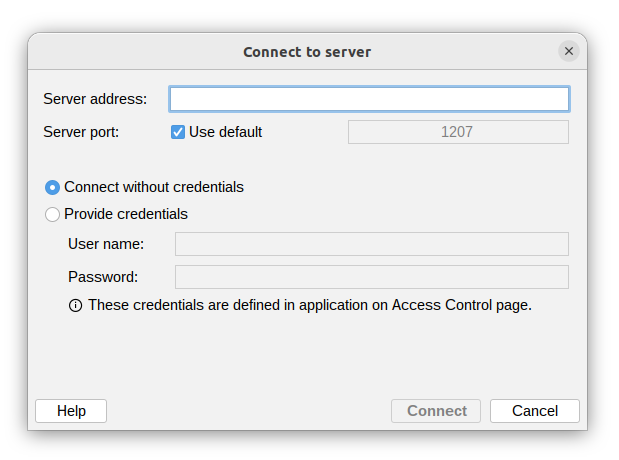Click the User name field
Screen dimensions: 619x460
[x=371, y=244]
